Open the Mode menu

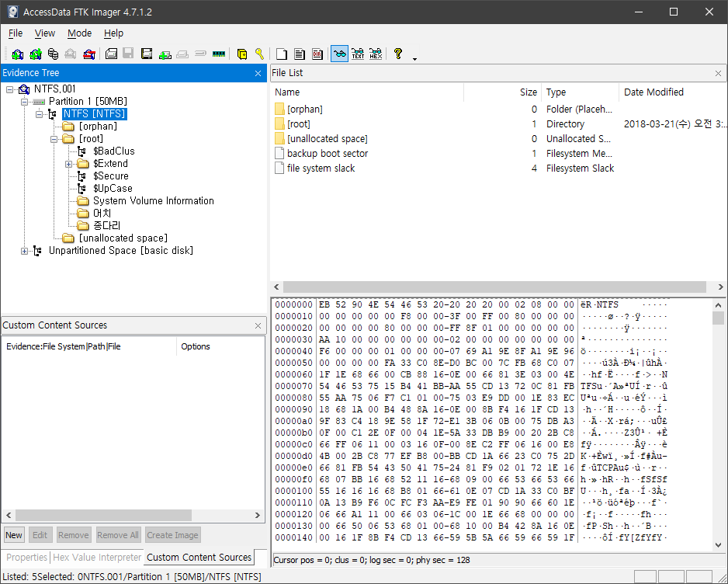(x=79, y=33)
